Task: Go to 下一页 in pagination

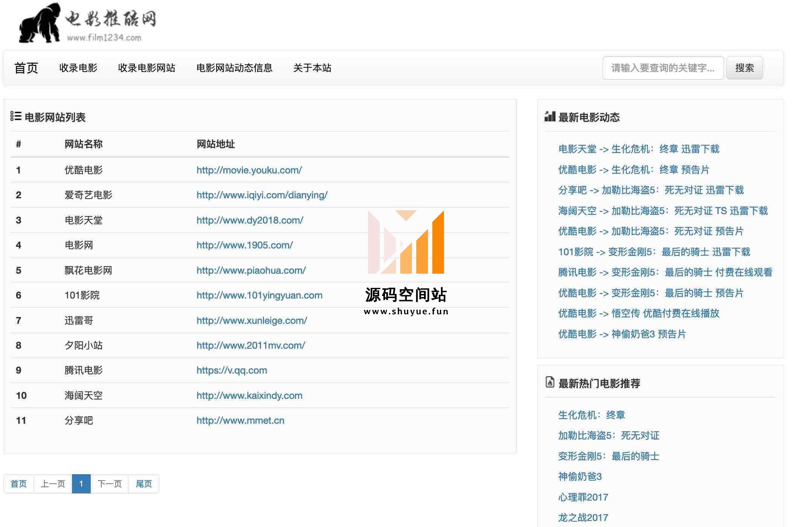Action: [110, 484]
